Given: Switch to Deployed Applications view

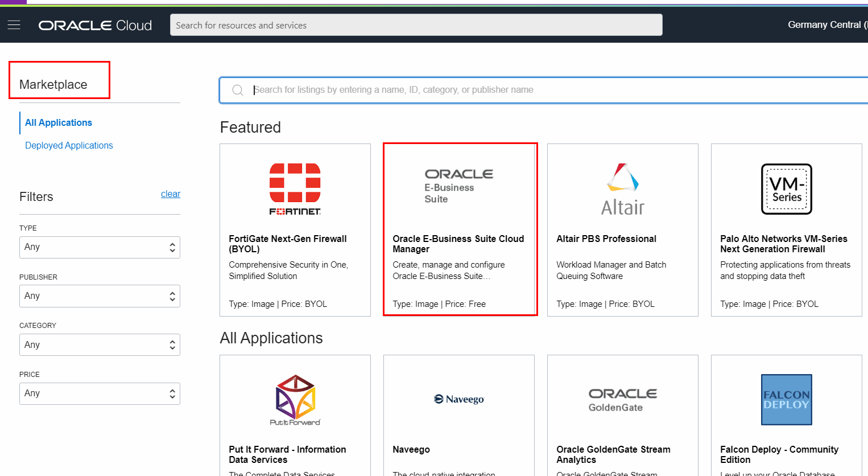Looking at the screenshot, I should 68,145.
